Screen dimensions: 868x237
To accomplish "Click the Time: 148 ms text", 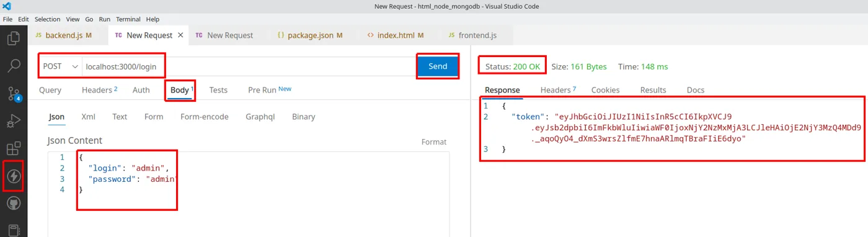I will click(x=643, y=66).
